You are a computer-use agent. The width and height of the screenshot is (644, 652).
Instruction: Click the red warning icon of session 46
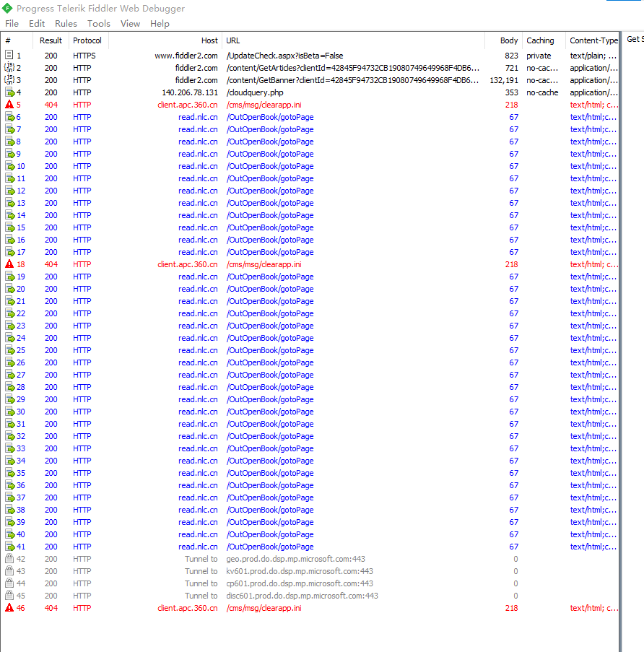[x=9, y=607]
